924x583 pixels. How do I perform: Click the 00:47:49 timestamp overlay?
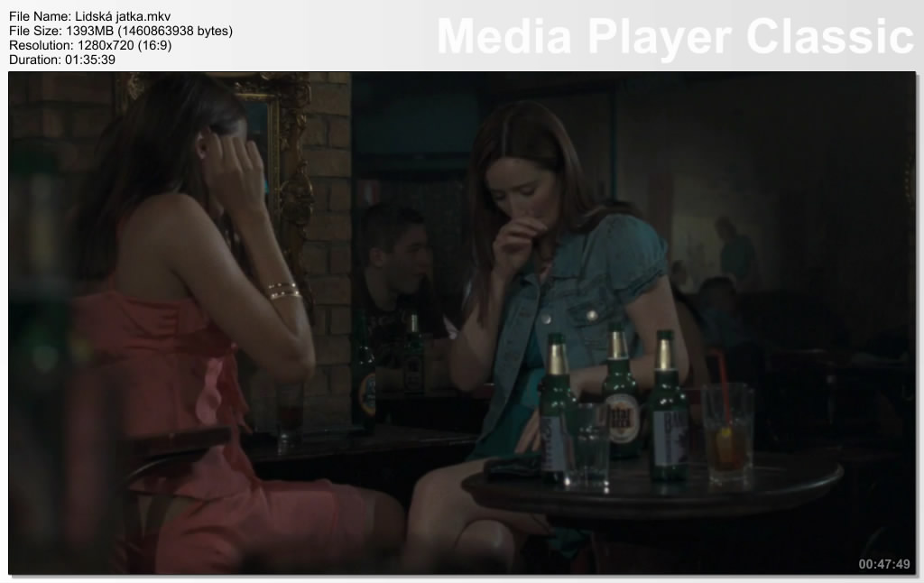coord(883,564)
